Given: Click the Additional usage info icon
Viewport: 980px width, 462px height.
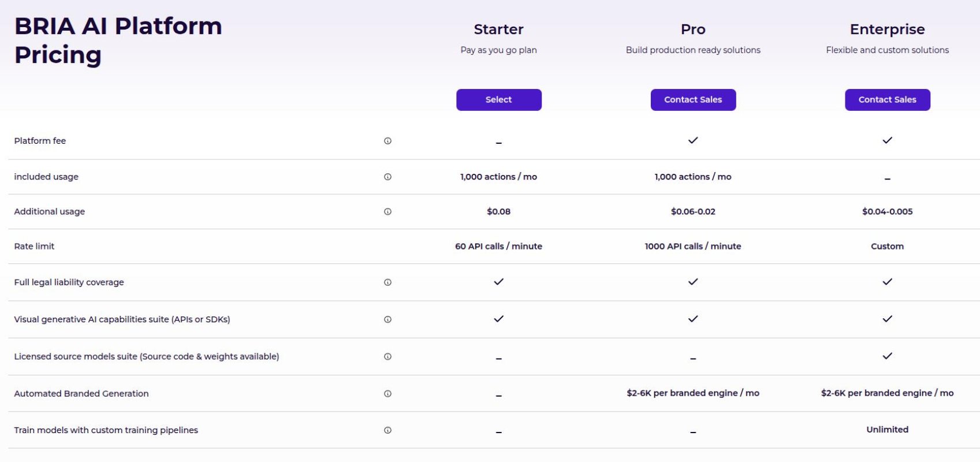Looking at the screenshot, I should pyautogui.click(x=387, y=211).
